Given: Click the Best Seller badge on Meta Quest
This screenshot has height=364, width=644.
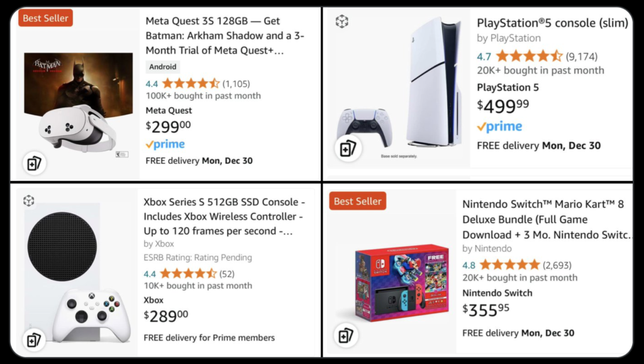Looking at the screenshot, I should (x=45, y=18).
